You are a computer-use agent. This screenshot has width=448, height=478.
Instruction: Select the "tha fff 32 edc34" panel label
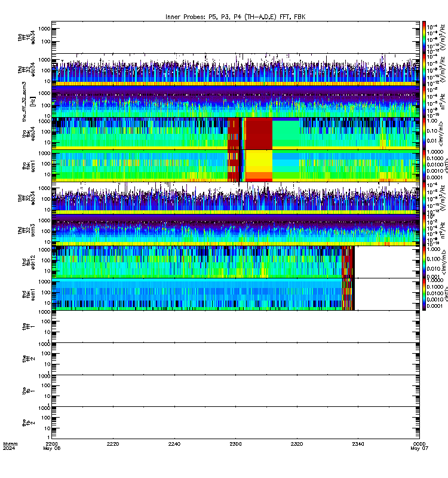(x=26, y=69)
